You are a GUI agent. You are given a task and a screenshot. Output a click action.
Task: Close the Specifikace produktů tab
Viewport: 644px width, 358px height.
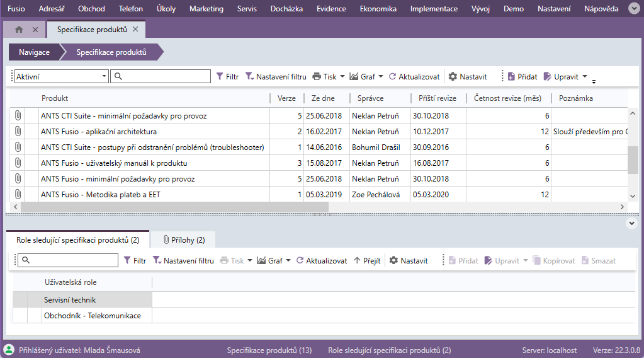point(135,30)
